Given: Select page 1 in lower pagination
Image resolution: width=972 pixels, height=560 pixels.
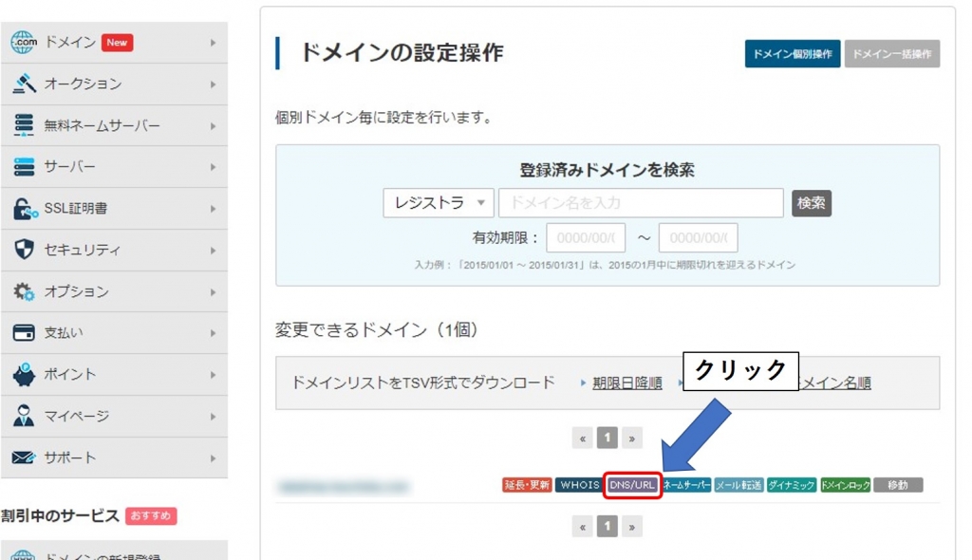Looking at the screenshot, I should point(607,527).
